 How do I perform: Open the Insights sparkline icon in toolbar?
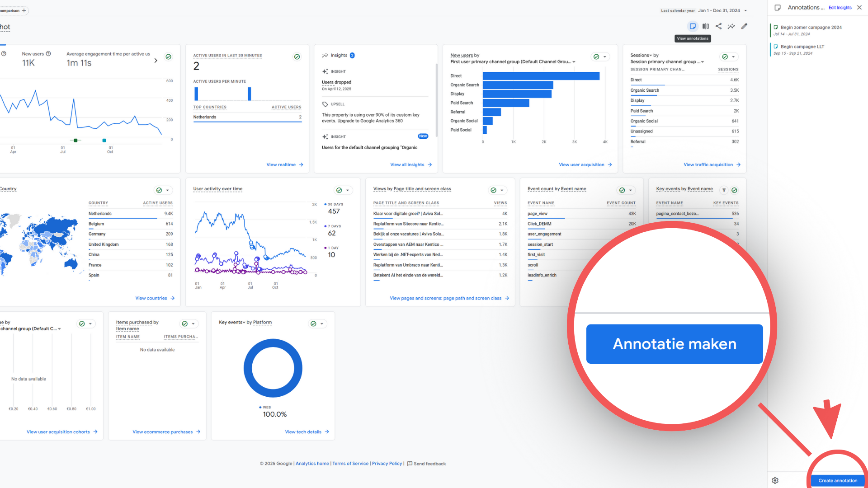[x=731, y=26]
